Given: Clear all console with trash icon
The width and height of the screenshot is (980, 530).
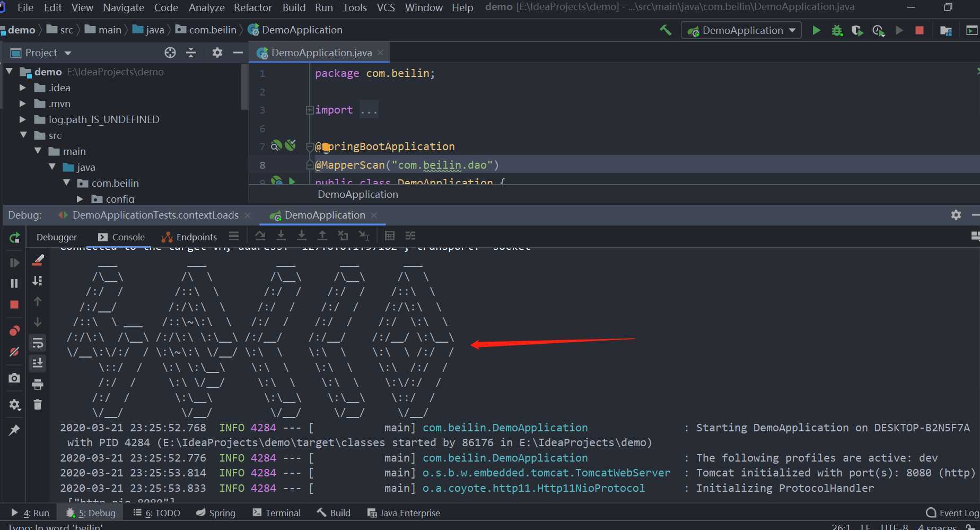Looking at the screenshot, I should pyautogui.click(x=38, y=405).
